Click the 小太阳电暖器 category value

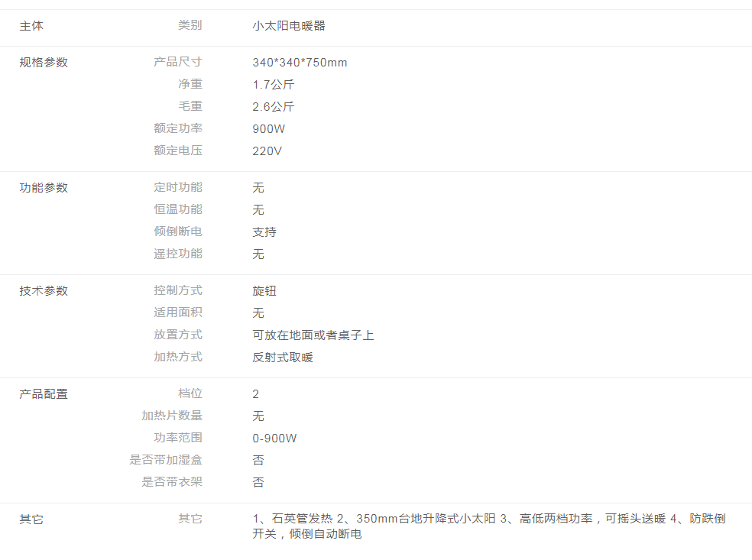click(x=290, y=25)
